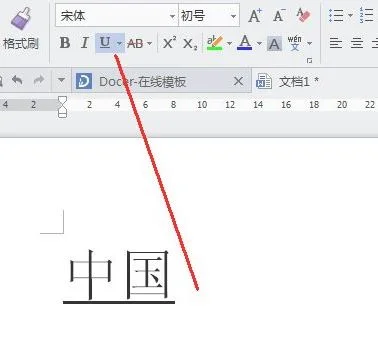Open the phonetic guide dropdown arrow

(309, 43)
